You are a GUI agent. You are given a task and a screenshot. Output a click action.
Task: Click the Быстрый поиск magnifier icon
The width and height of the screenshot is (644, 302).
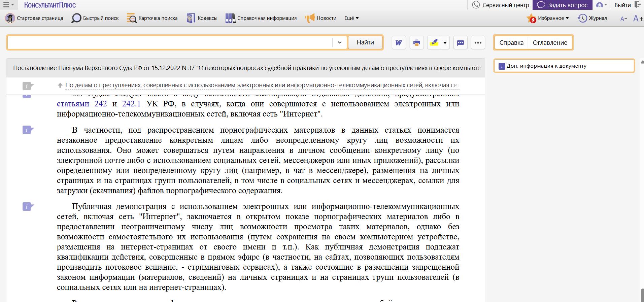click(x=76, y=18)
